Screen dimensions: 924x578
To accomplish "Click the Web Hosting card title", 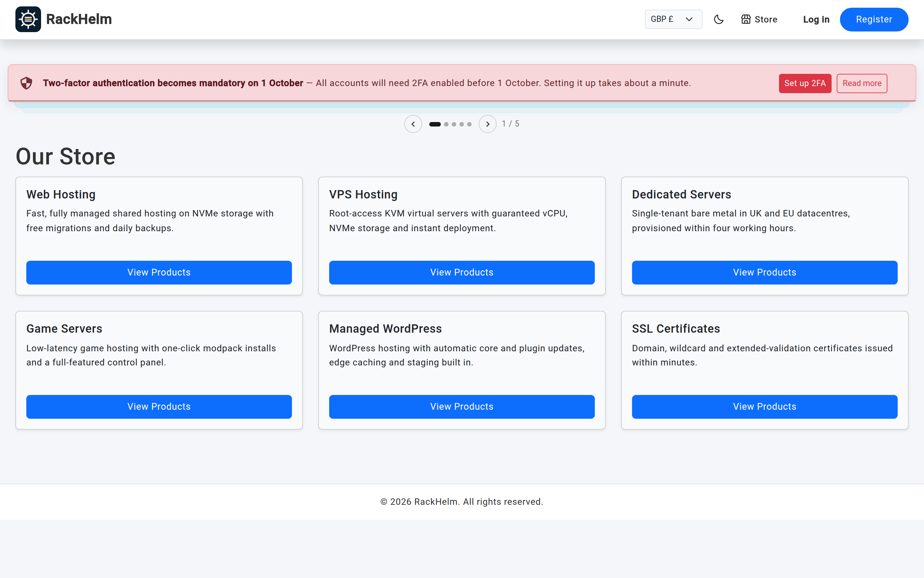I will [61, 195].
